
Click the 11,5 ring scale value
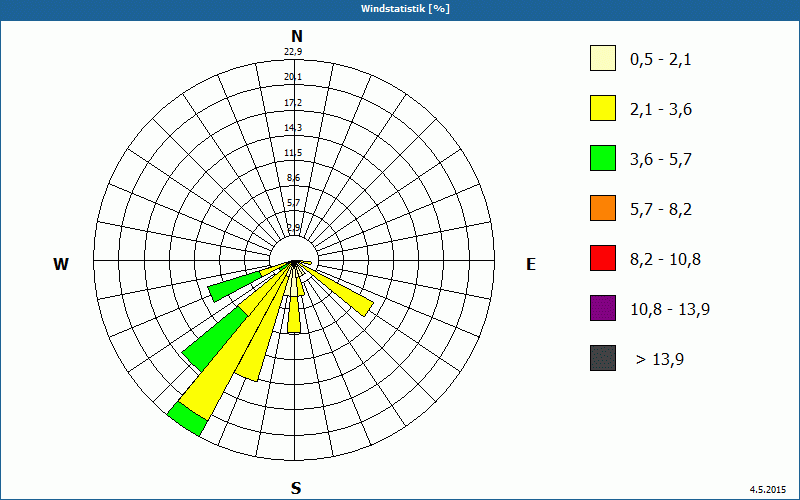(x=293, y=153)
